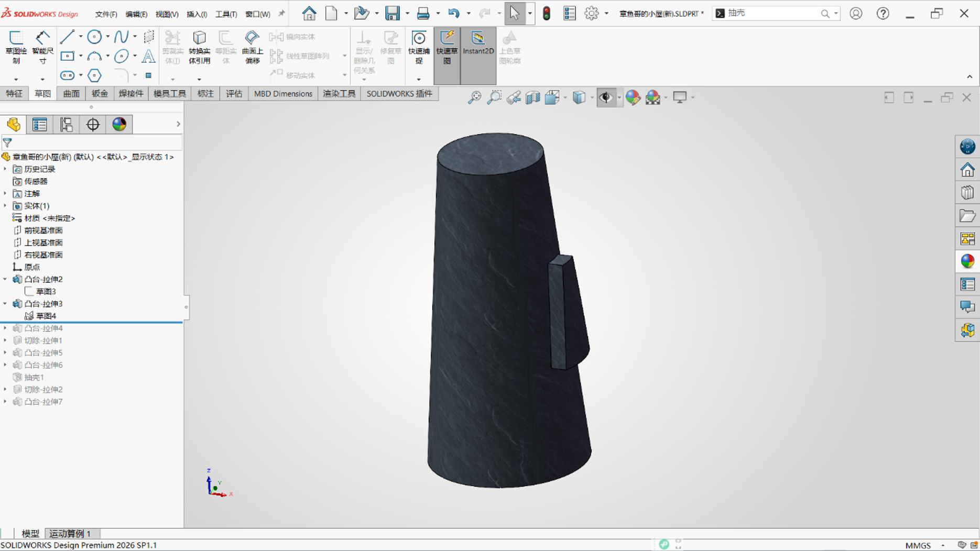Open the Home welcome icon in title bar
This screenshot has width=980, height=551.
[x=309, y=13]
